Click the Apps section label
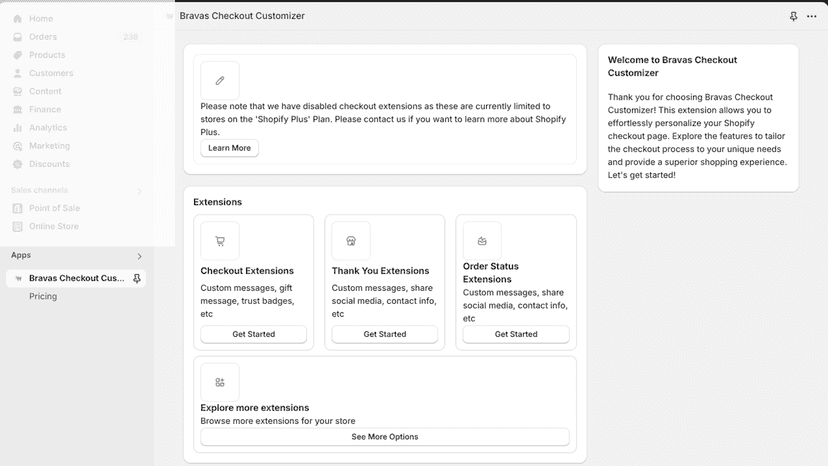828x466 pixels. 21,255
